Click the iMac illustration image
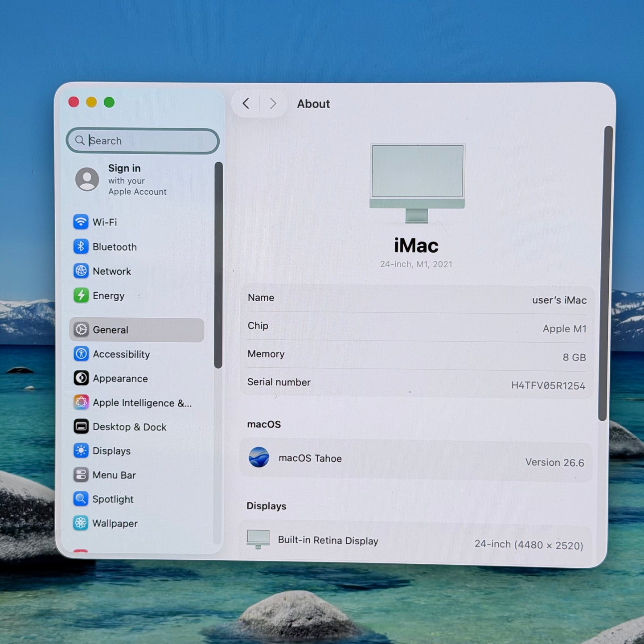The height and width of the screenshot is (644, 644). click(x=417, y=183)
